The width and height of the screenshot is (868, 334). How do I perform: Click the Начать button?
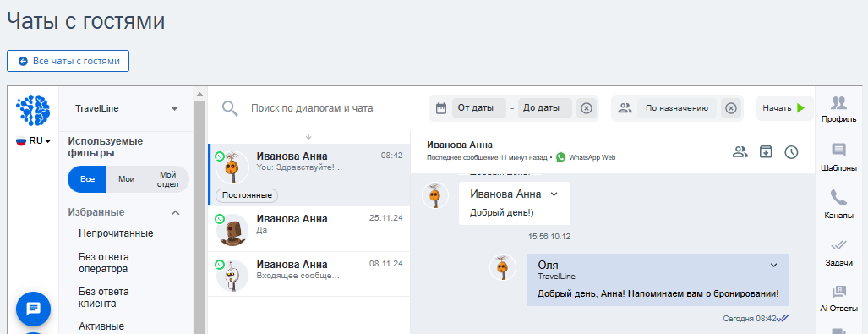point(783,108)
